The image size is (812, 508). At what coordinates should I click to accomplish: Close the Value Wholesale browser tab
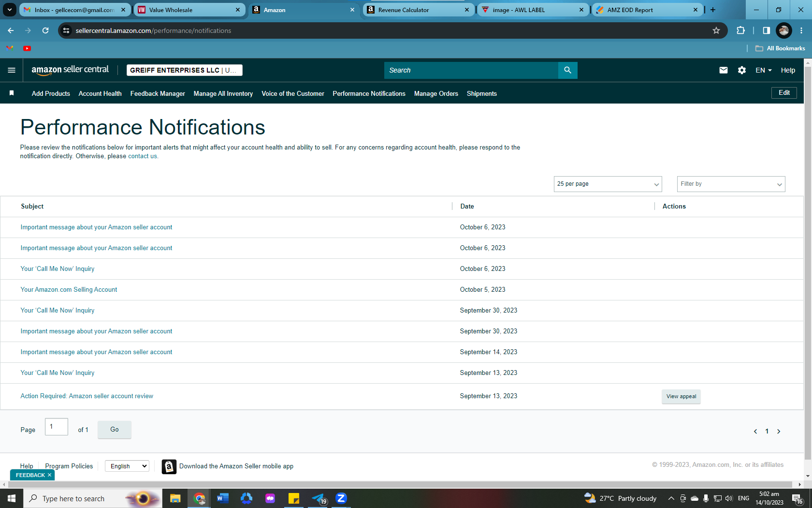click(238, 10)
